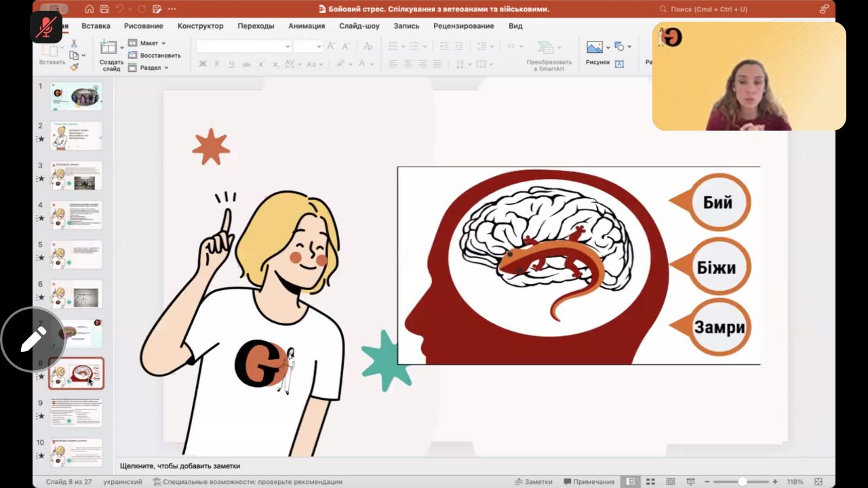Viewport: 868px width, 488px height.
Task: Switch to Переходы tab
Action: click(x=256, y=26)
